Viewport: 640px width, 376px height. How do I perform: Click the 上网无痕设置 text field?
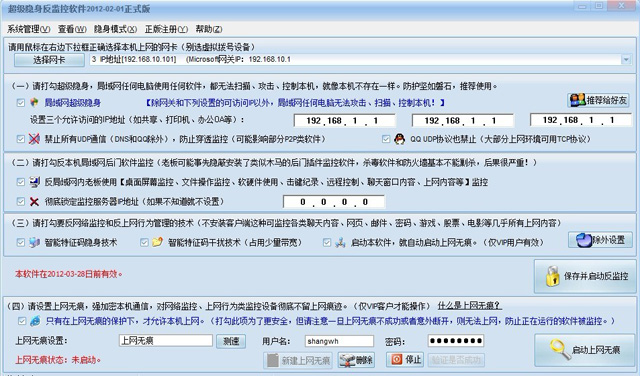click(x=166, y=340)
